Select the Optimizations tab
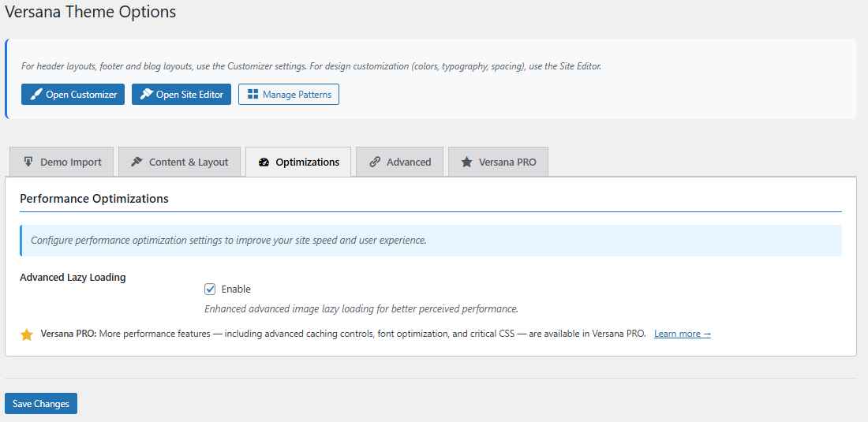The width and height of the screenshot is (868, 422). pyautogui.click(x=298, y=162)
